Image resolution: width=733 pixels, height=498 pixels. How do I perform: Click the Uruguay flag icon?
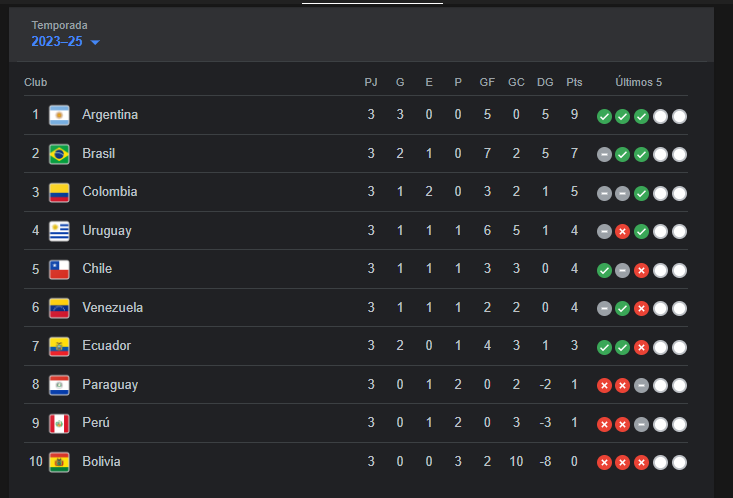coord(59,231)
